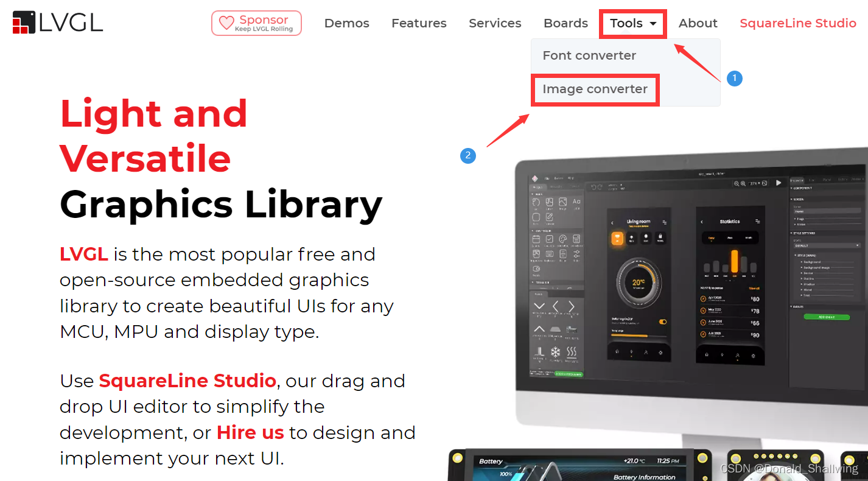Follow the SquareLine Studio link in the text
This screenshot has height=481, width=868.
(187, 381)
